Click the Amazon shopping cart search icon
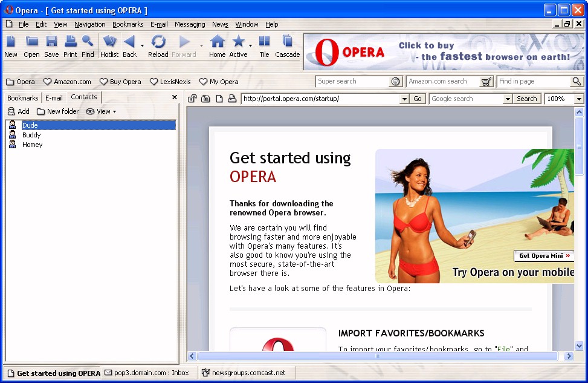Image resolution: width=588 pixels, height=383 pixels. (x=486, y=82)
